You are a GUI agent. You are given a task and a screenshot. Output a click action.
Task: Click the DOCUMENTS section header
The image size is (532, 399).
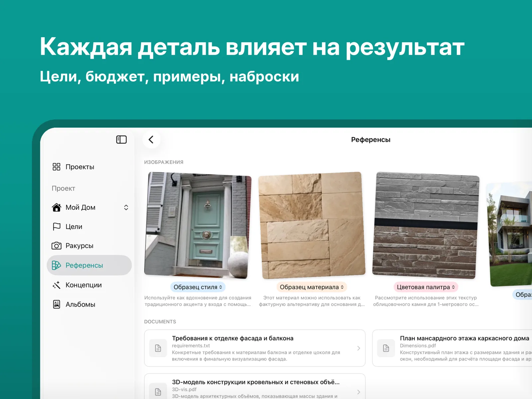point(160,322)
